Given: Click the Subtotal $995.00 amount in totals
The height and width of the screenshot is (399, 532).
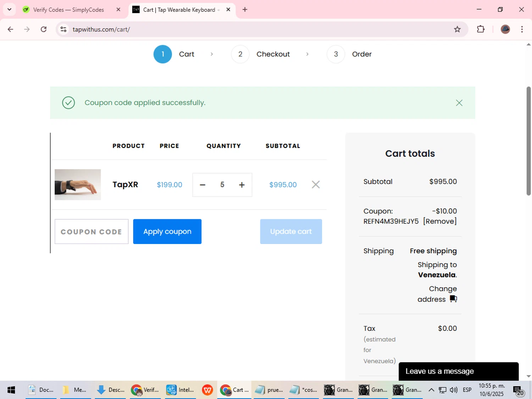Looking at the screenshot, I should pos(443,182).
